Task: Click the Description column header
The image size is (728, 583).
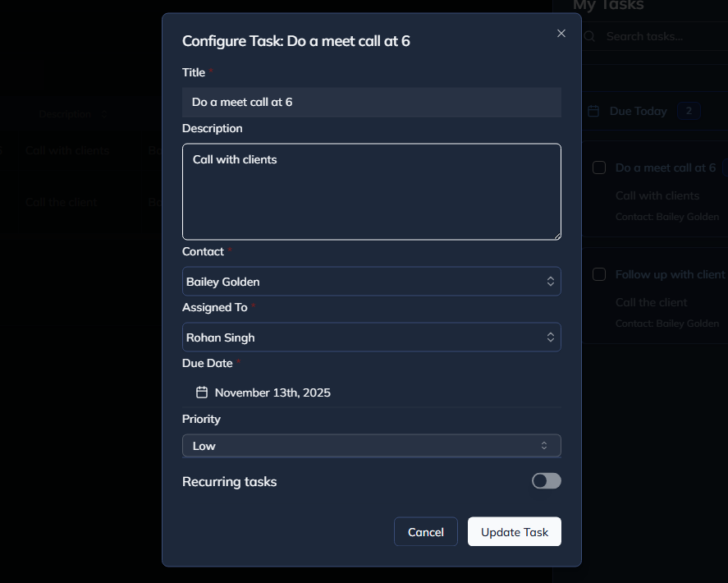Action: [x=64, y=114]
